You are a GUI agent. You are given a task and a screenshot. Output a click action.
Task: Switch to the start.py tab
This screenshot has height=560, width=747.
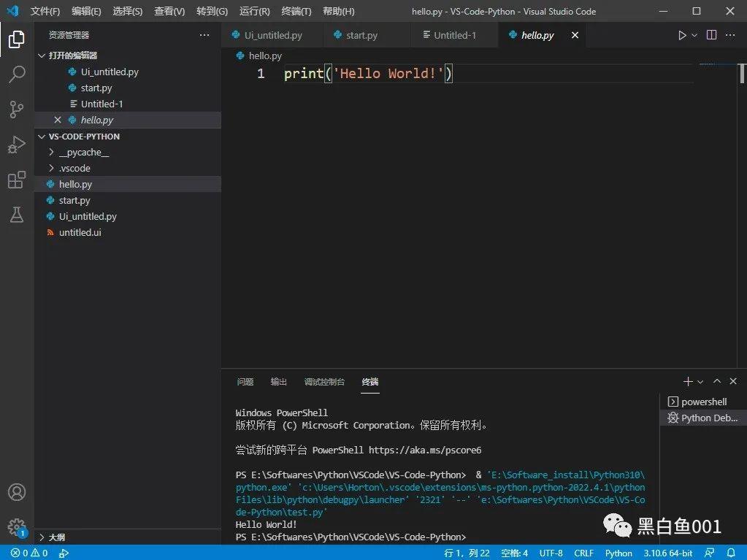pos(358,34)
